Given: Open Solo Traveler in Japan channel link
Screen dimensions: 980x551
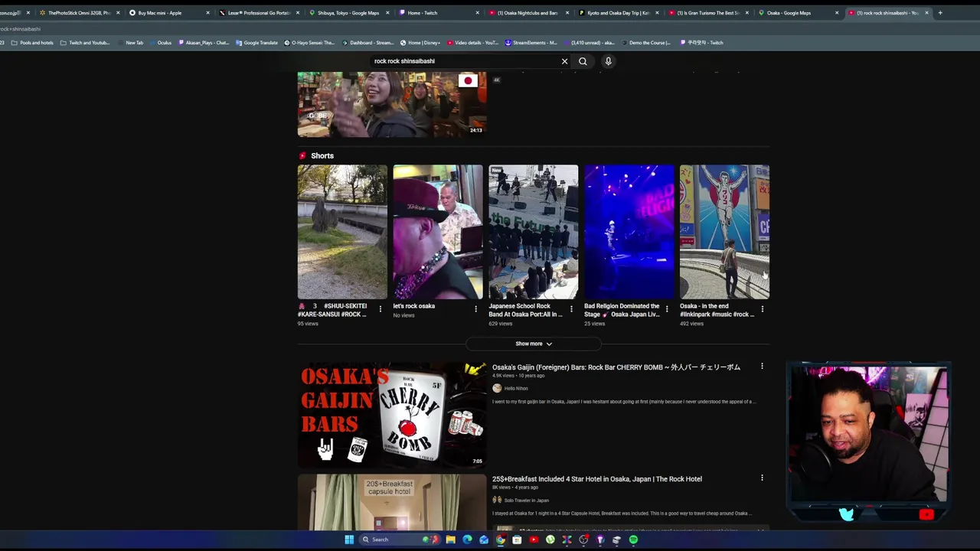Looking at the screenshot, I should point(527,500).
